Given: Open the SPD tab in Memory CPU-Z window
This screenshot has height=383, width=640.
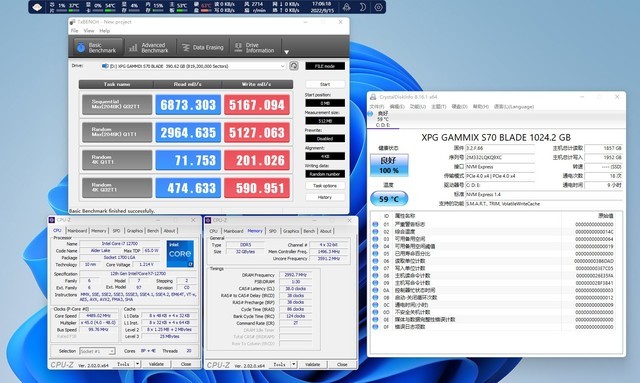Looking at the screenshot, I should pyautogui.click(x=273, y=231).
